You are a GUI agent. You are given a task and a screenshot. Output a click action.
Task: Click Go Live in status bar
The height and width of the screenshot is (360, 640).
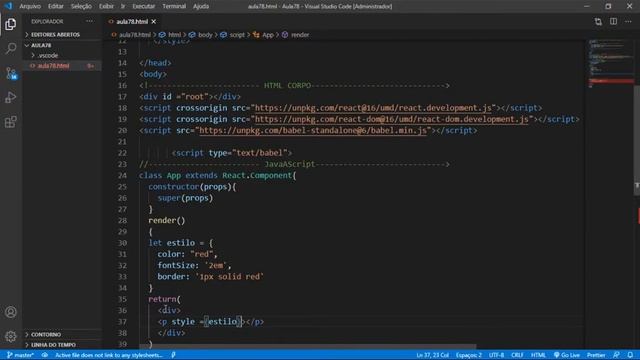pyautogui.click(x=567, y=355)
